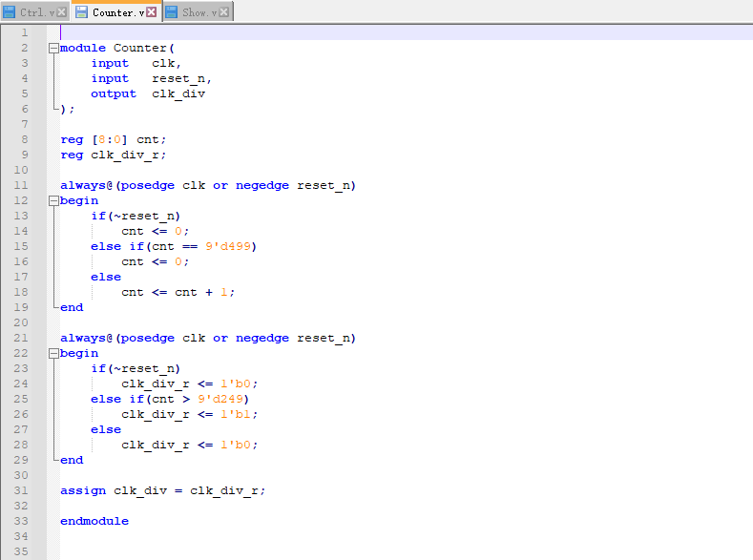
Task: Click 'end' on line 19
Action: click(x=72, y=307)
